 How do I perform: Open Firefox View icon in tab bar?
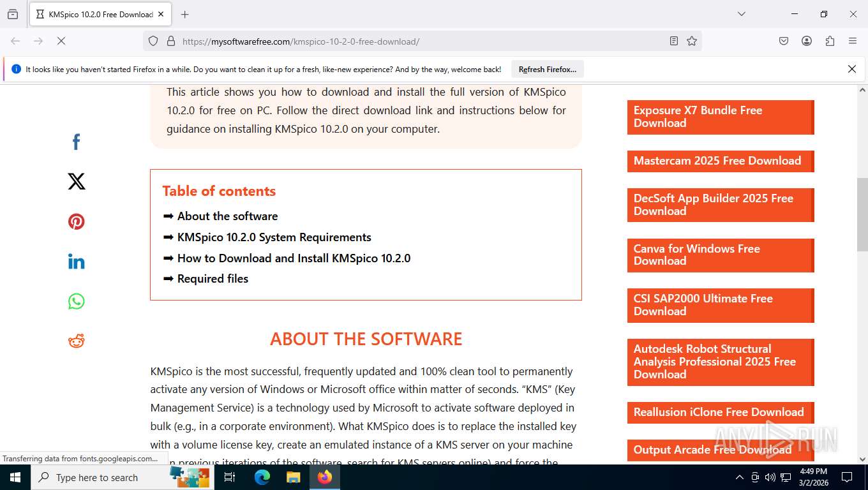(x=13, y=14)
